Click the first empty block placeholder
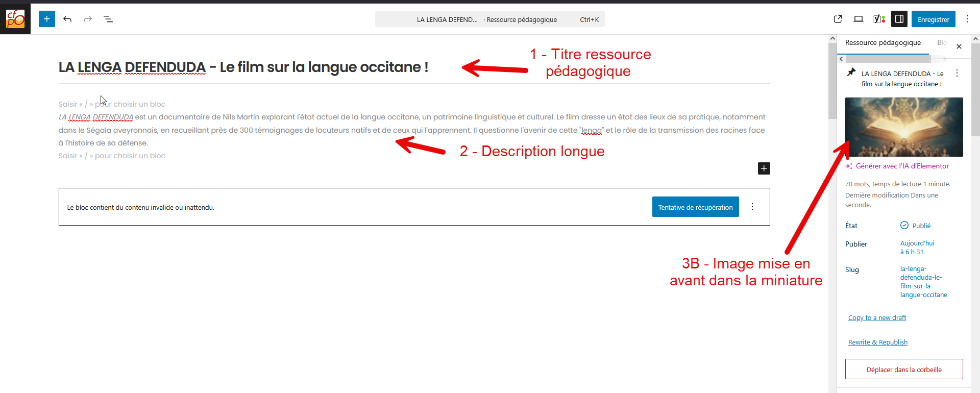This screenshot has height=393, width=980. [x=112, y=104]
